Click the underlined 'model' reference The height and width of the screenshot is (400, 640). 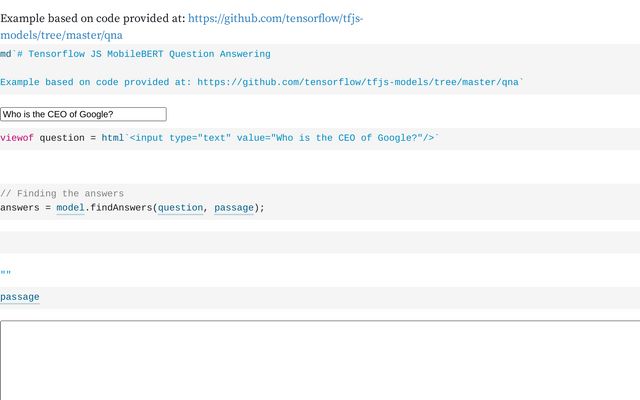tap(70, 208)
